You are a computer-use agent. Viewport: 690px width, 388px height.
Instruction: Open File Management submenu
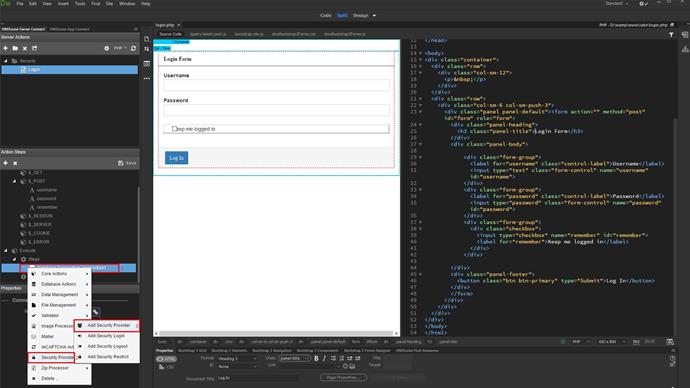coord(59,305)
